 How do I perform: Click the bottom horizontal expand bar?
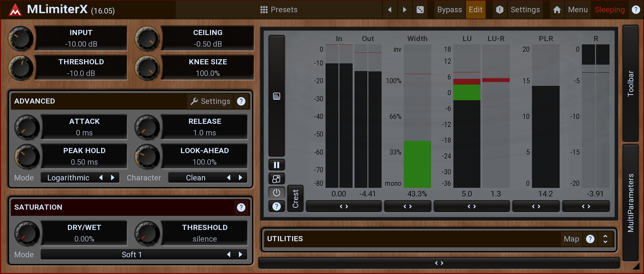[439, 263]
